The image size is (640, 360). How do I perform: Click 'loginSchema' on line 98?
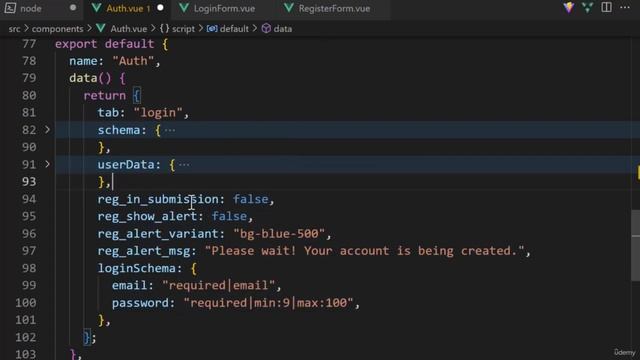[137, 268]
